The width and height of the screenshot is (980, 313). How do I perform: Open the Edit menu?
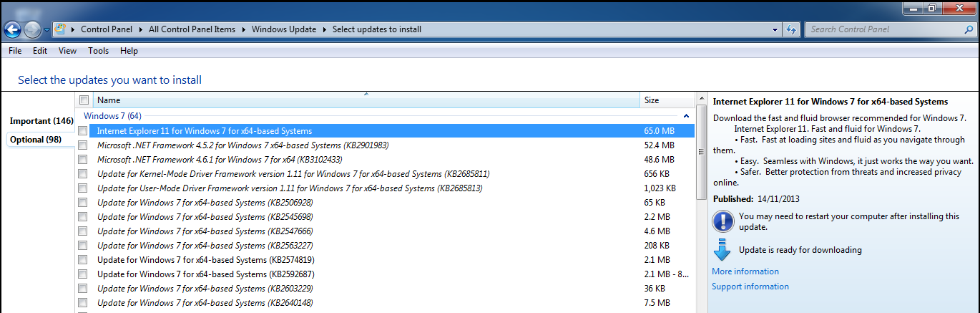40,51
